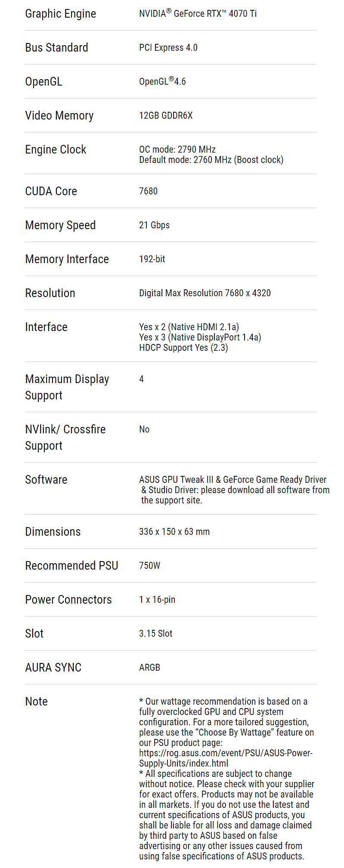Click the 'Memory Speed' label
This screenshot has height=868, width=344.
coord(60,225)
